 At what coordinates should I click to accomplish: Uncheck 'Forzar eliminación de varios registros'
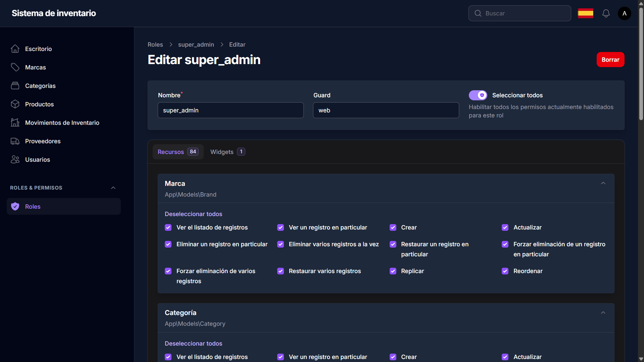click(x=168, y=271)
